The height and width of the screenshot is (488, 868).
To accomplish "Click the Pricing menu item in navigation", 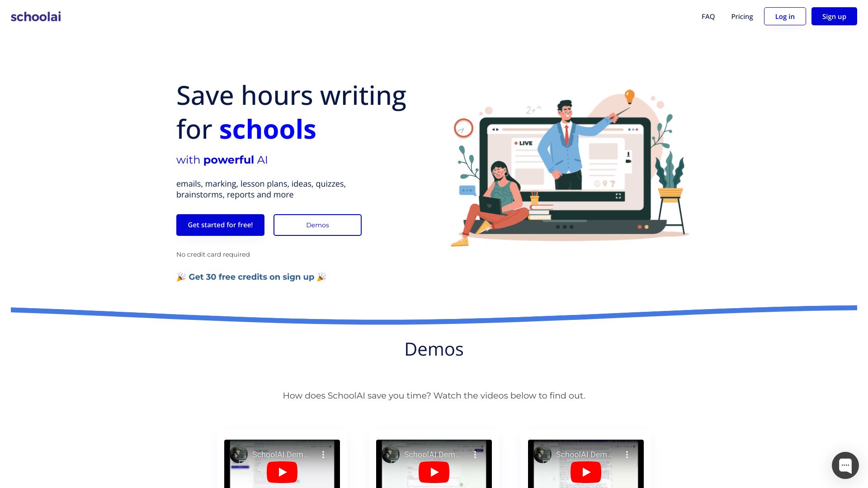I will coord(741,16).
